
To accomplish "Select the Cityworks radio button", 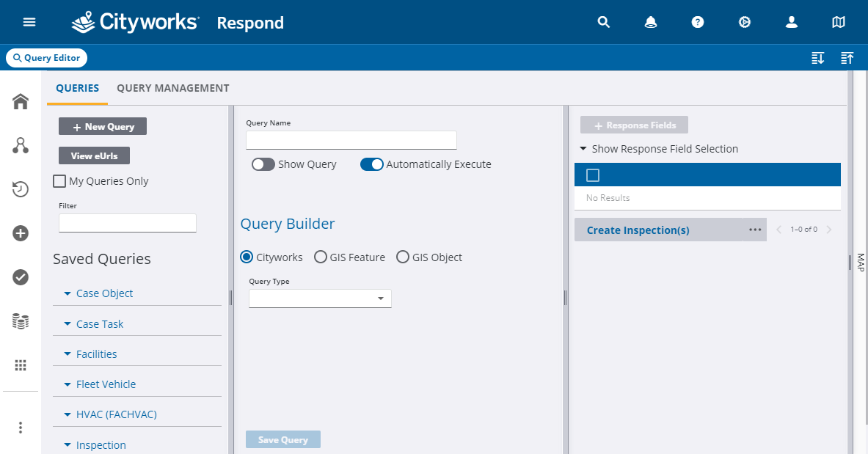I will coord(247,257).
